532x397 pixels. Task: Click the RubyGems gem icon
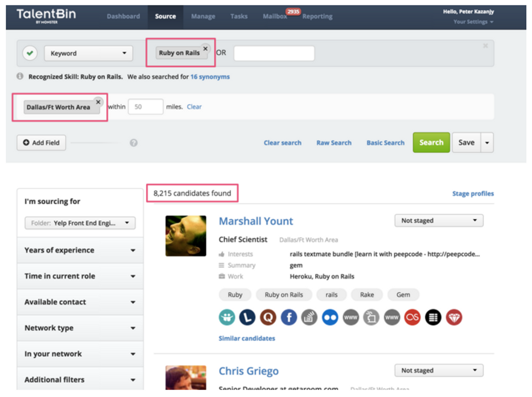[x=454, y=317]
